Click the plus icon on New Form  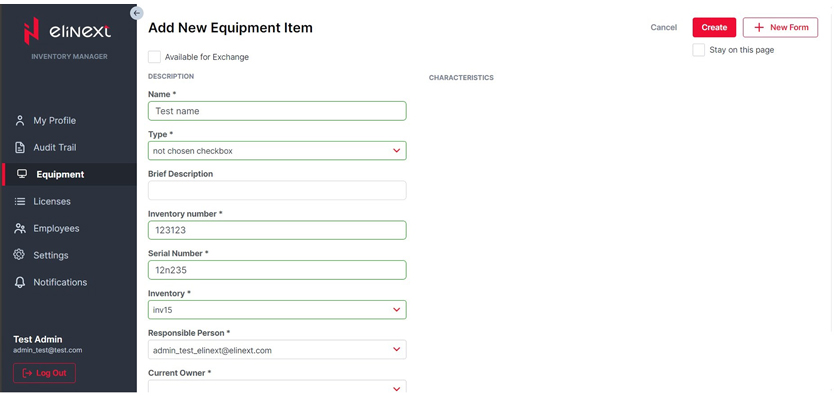(x=759, y=28)
